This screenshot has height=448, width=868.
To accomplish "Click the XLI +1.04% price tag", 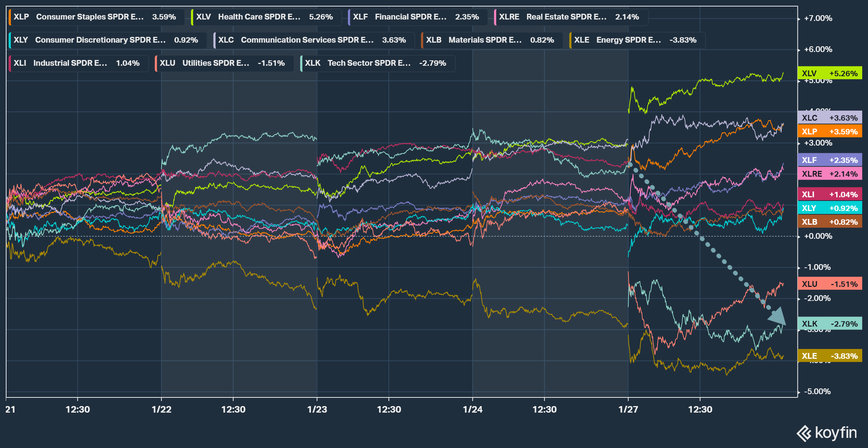I will point(830,194).
